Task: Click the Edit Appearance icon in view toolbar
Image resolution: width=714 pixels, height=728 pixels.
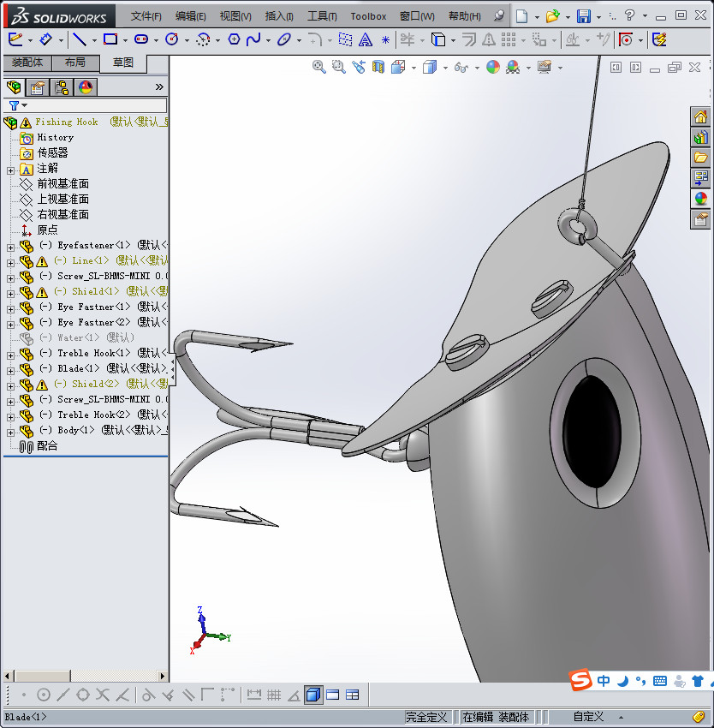Action: pos(492,67)
